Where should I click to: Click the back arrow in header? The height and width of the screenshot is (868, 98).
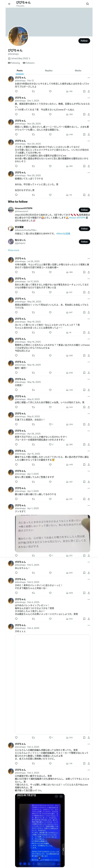click(9, 4)
